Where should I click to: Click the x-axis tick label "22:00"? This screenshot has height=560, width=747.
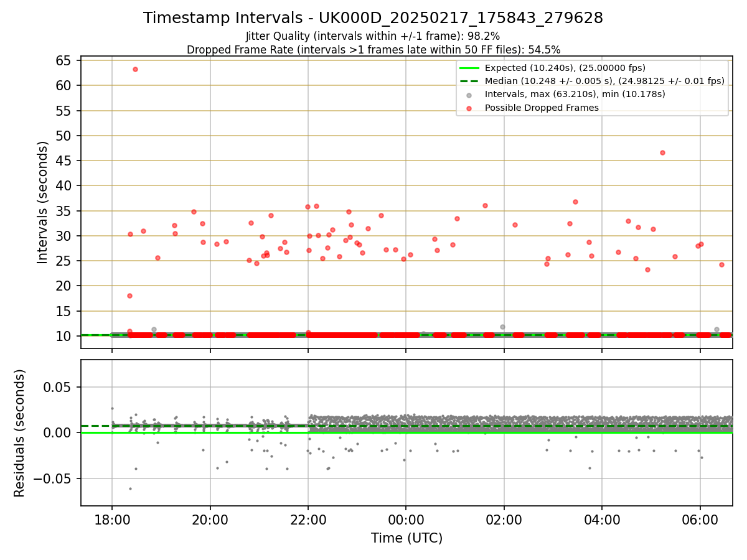(308, 520)
